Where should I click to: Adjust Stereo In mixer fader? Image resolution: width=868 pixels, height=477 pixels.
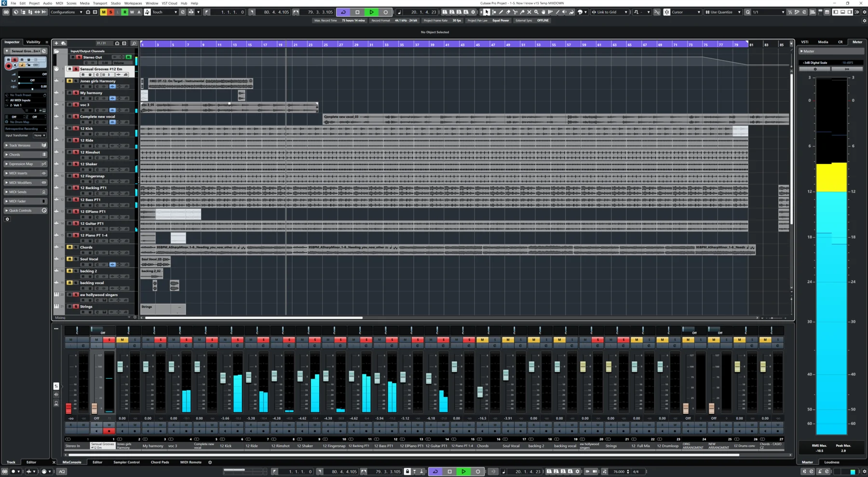68,408
